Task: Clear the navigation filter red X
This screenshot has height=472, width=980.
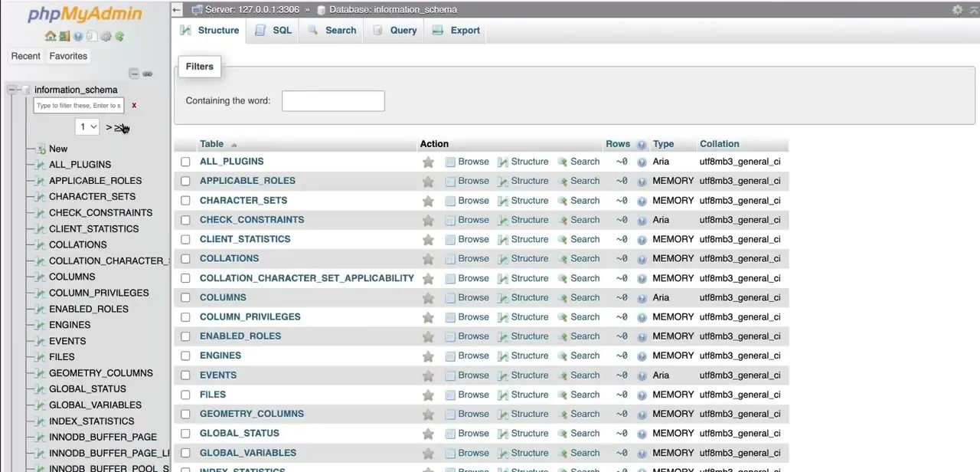Action: [134, 106]
